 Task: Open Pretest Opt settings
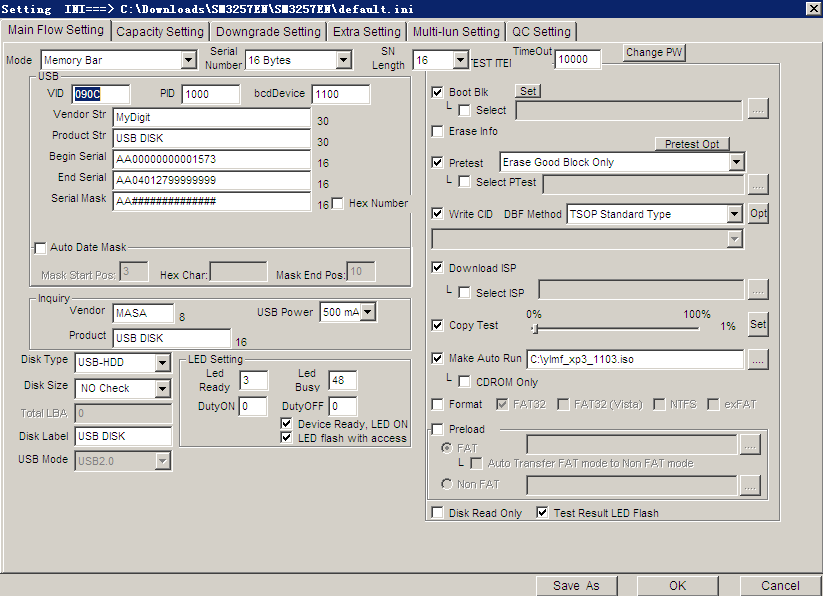tap(692, 144)
